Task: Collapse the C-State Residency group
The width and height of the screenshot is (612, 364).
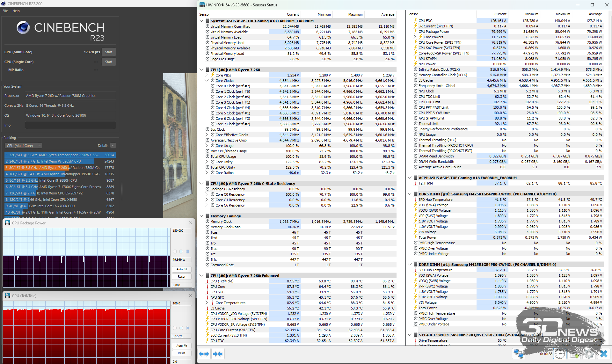Action: click(201, 184)
